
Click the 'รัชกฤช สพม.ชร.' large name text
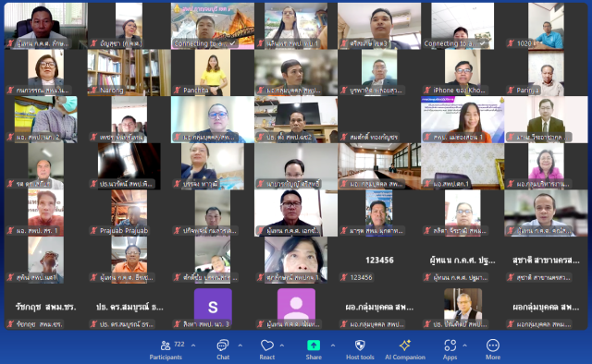(x=45, y=307)
